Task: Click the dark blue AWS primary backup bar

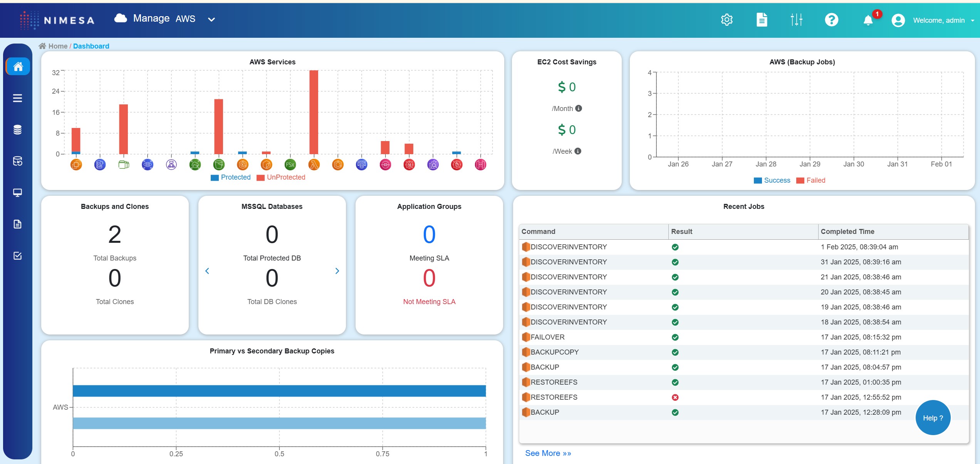Action: (x=279, y=391)
